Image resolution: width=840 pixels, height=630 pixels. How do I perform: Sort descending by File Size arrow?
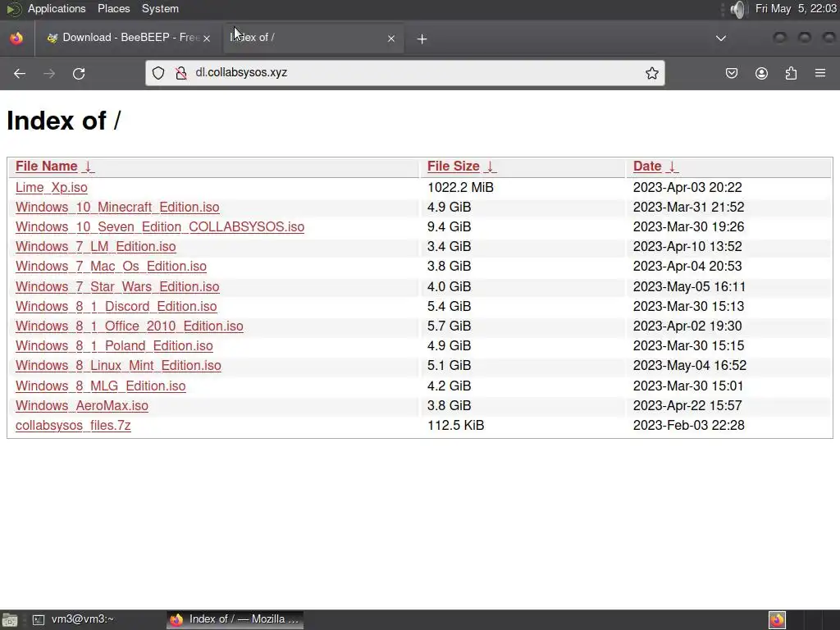tap(490, 166)
